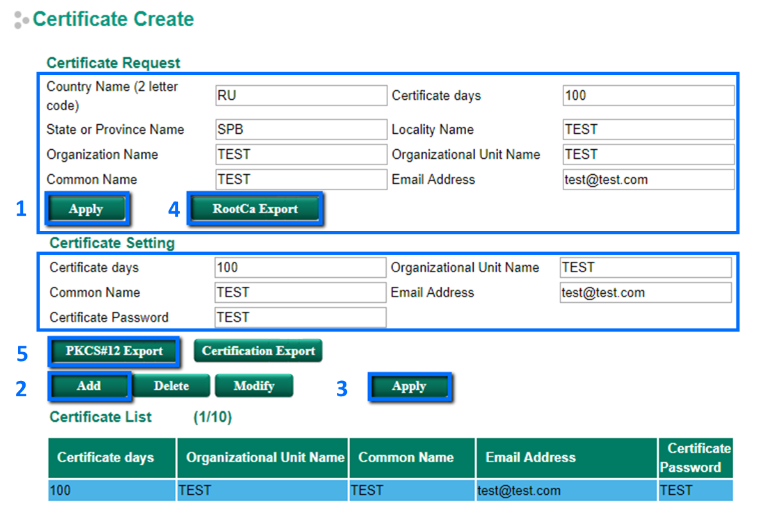769x532 pixels.
Task: Click the Add certificate button
Action: [89, 386]
